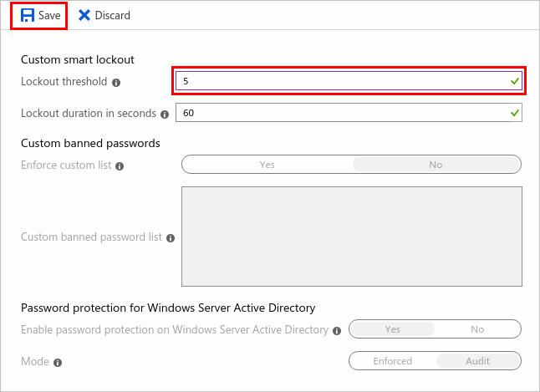540x392 pixels.
Task: Click the "Lockout duration in seconds" label
Action: pos(89,114)
